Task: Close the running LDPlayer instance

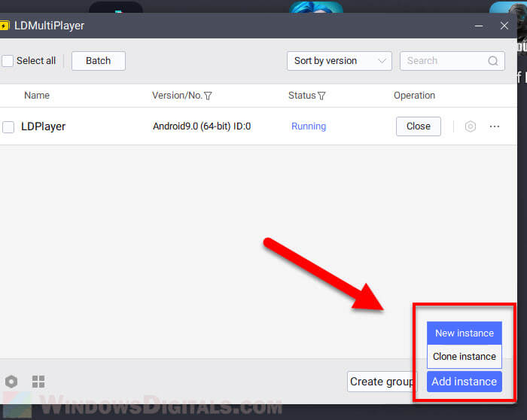Action: coord(419,126)
